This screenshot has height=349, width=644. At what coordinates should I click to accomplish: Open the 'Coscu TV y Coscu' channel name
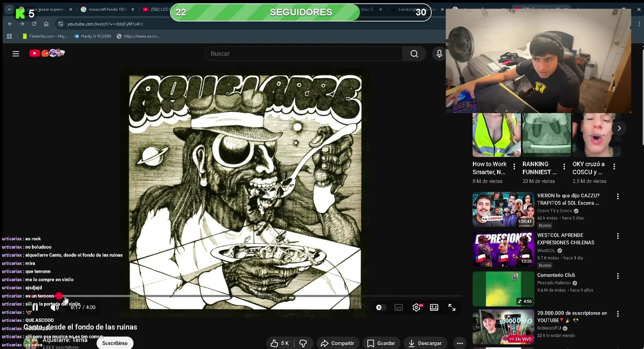point(554,211)
